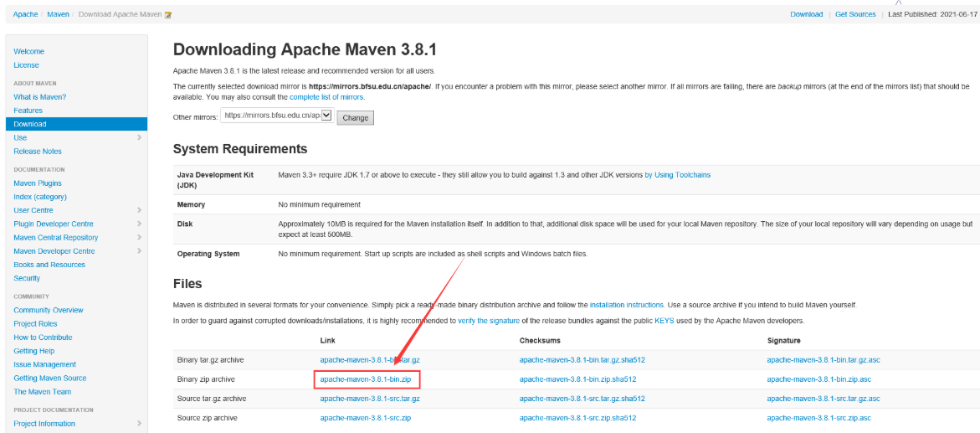Image resolution: width=980 pixels, height=433 pixels.
Task: Open Community Overview link
Action: pos(49,311)
